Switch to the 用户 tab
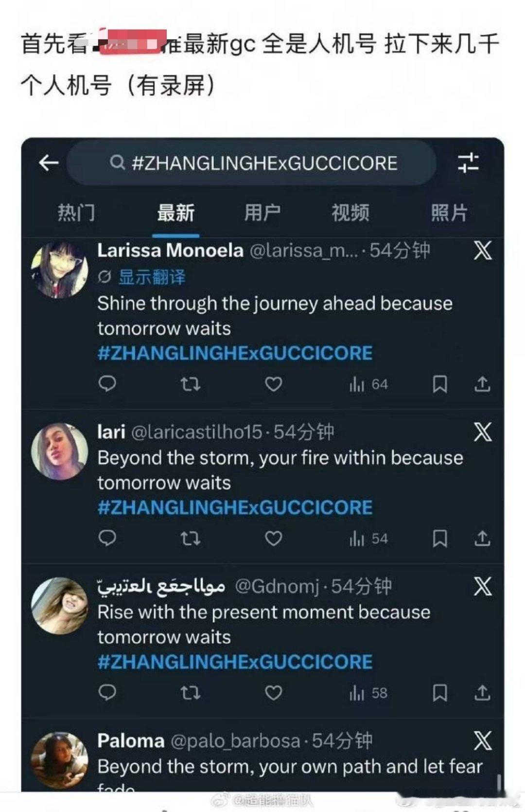 point(262,213)
